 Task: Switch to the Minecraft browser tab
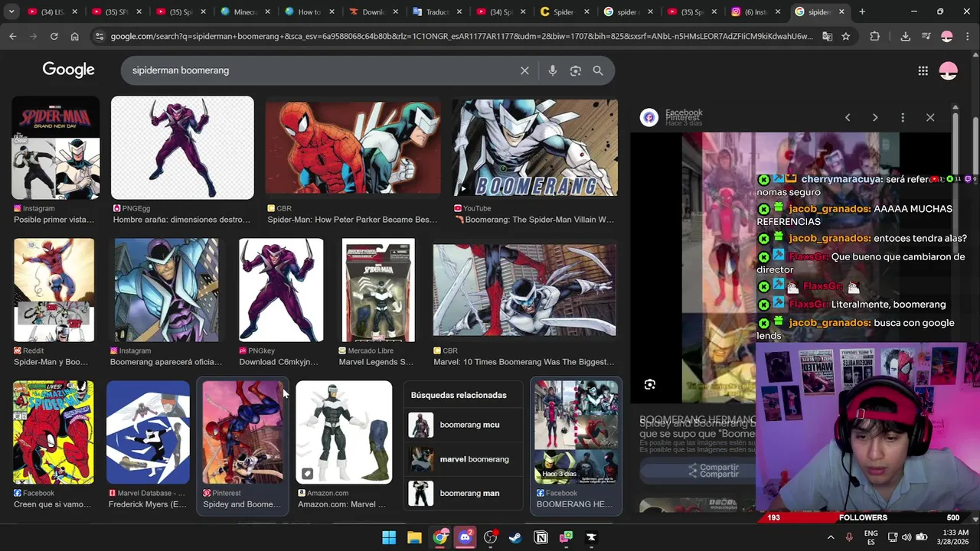tap(245, 11)
